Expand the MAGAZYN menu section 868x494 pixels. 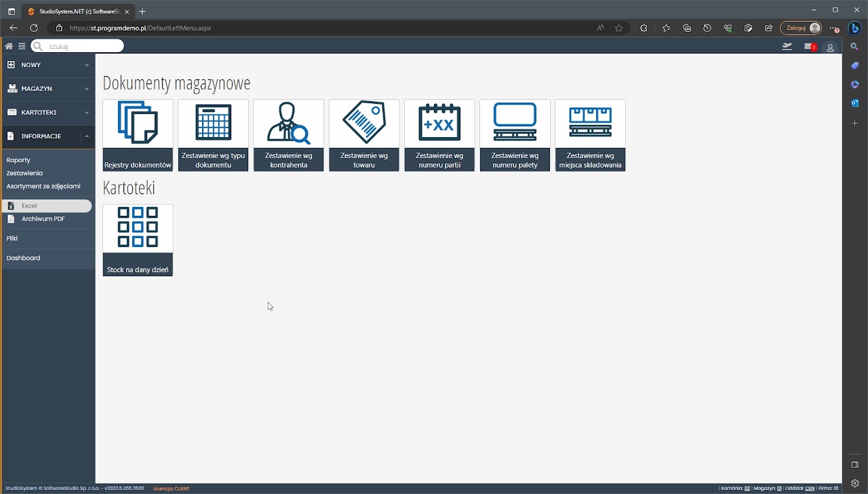pos(47,89)
